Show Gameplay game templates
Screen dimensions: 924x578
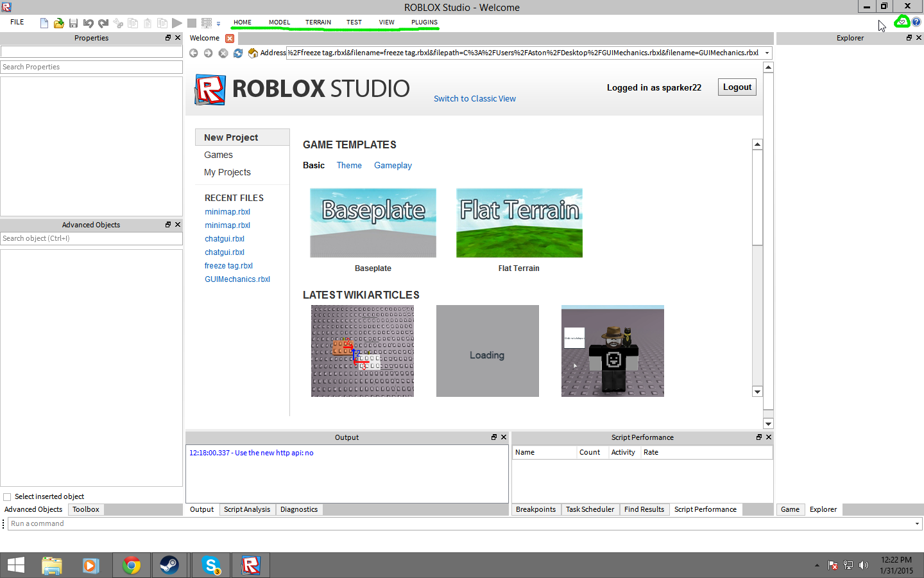[393, 166]
